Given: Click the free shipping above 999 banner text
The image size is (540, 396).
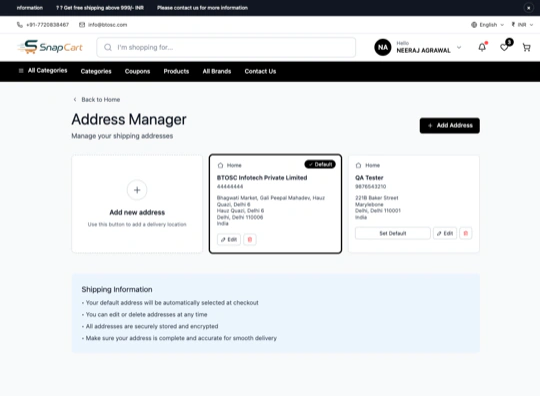Looking at the screenshot, I should point(100,8).
